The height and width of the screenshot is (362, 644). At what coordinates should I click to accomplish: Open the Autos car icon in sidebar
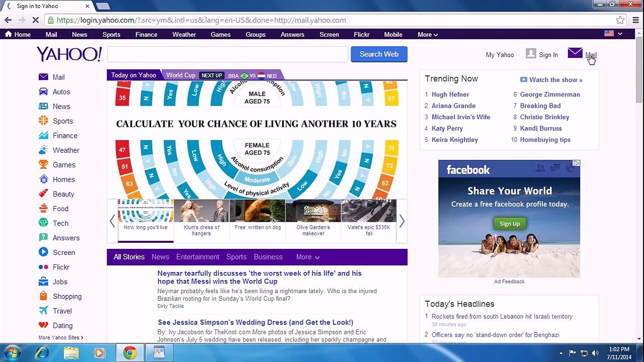coord(43,92)
